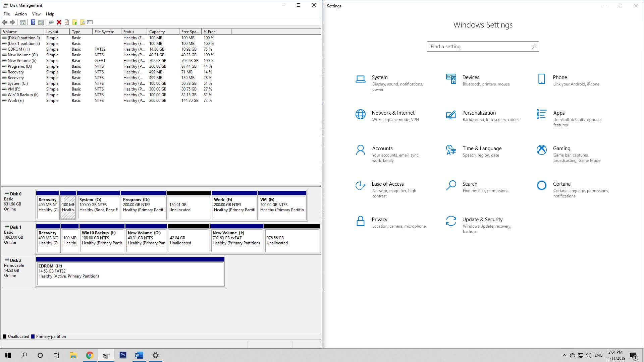Screen dimensions: 644x362
Task: Open Ease of Access icon
Action: [360, 185]
